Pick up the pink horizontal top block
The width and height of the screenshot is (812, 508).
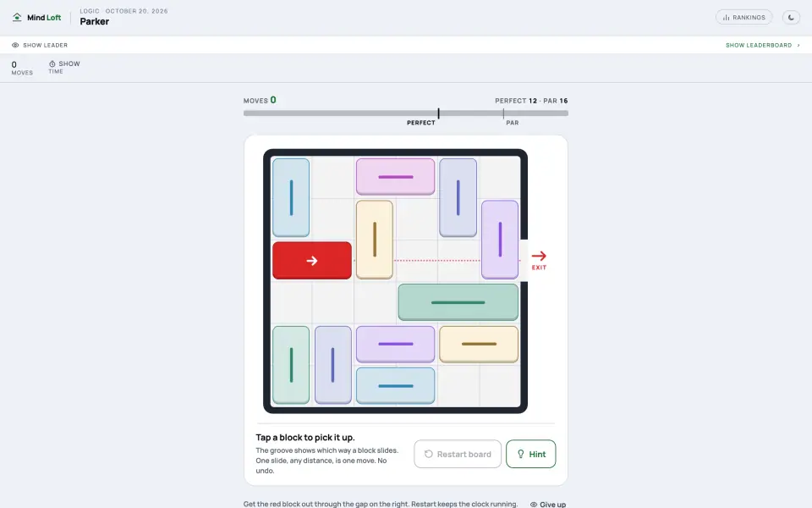(395, 177)
